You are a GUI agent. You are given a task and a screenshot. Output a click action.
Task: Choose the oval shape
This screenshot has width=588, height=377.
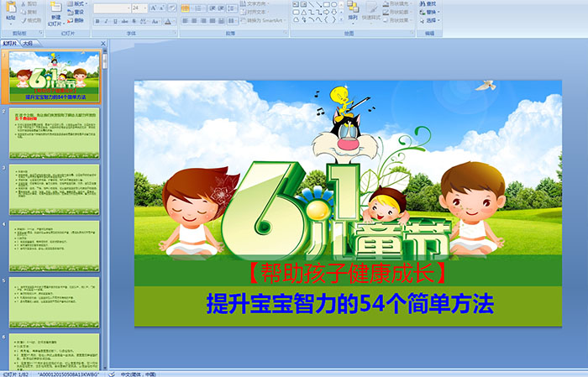pos(333,4)
